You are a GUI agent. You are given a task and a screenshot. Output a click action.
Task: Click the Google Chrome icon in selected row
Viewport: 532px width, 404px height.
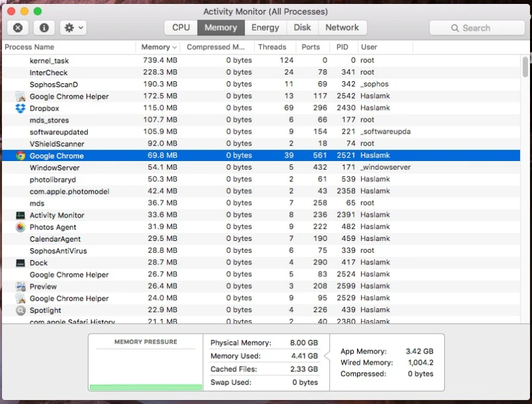[x=21, y=156]
